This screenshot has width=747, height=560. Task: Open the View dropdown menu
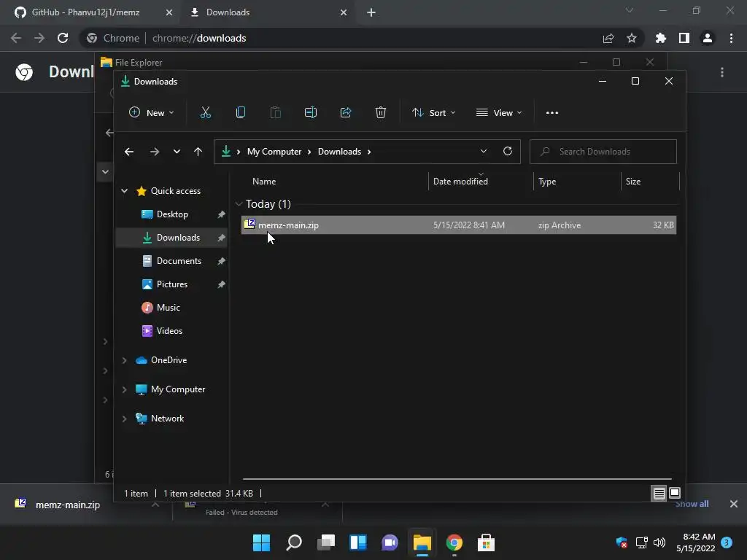tap(499, 113)
